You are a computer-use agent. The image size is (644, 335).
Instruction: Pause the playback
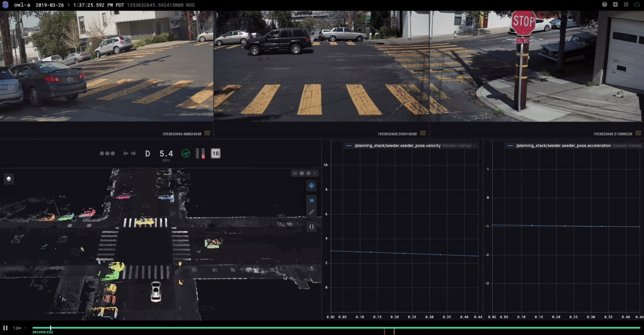pos(6,328)
